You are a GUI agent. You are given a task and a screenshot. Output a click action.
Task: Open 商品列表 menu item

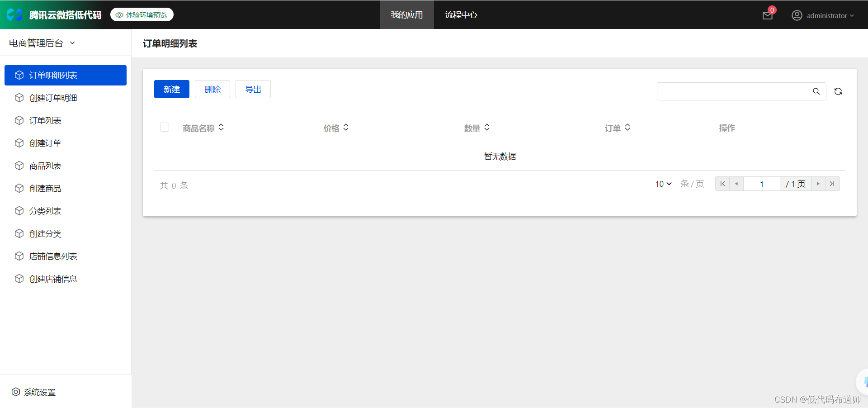click(x=66, y=166)
